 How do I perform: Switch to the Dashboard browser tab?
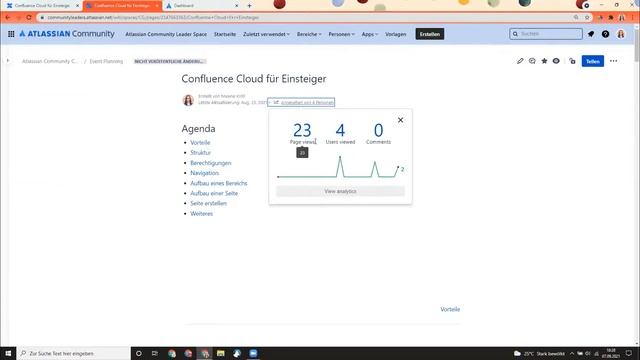202,6
